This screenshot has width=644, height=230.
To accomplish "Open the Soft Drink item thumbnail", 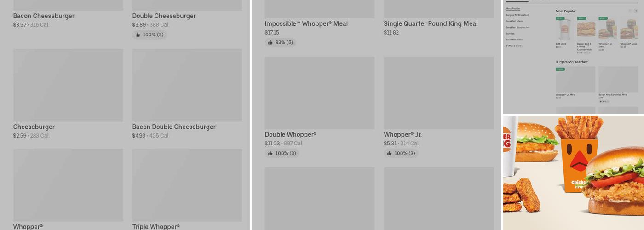I will click(564, 29).
